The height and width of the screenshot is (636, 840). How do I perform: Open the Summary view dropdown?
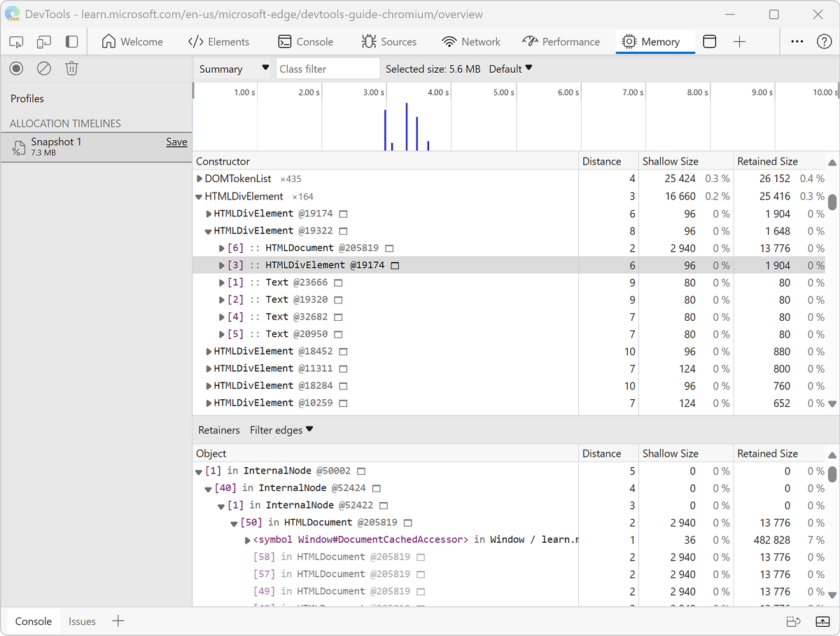coord(232,69)
